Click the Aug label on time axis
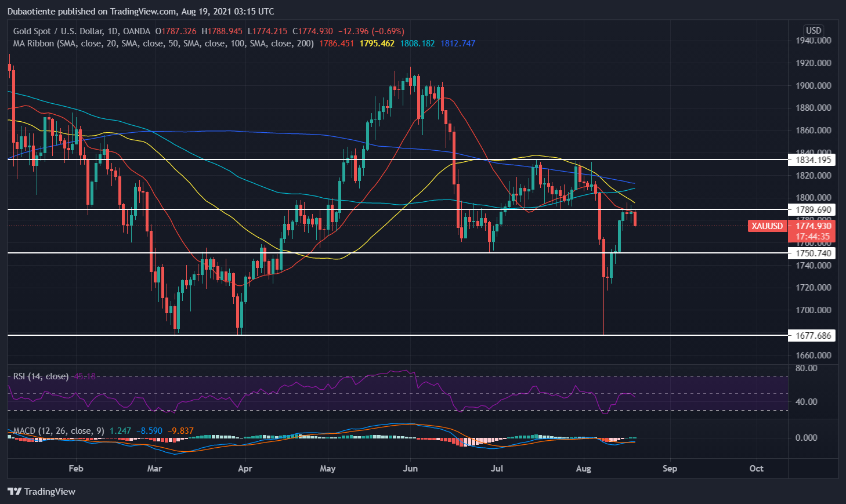Image resolution: width=846 pixels, height=504 pixels. [x=584, y=469]
